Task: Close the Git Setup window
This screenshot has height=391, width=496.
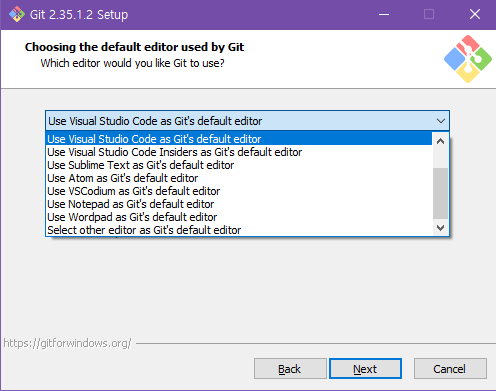Action: click(x=475, y=14)
